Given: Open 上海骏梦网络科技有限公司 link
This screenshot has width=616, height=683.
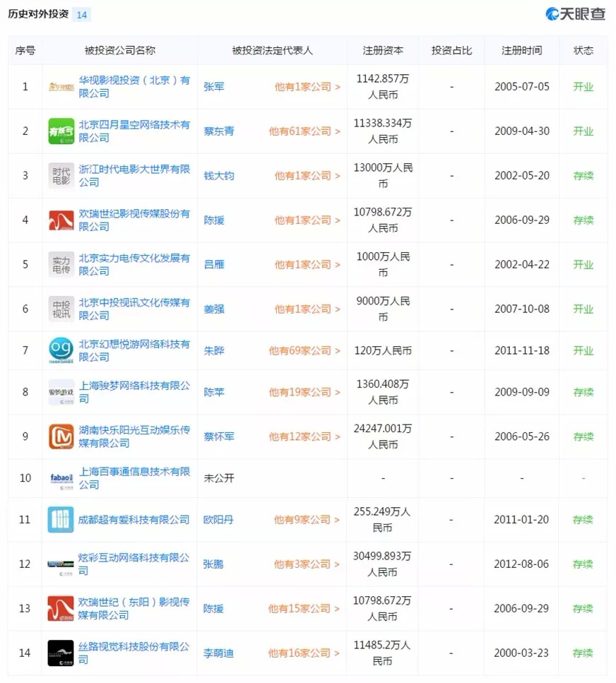Looking at the screenshot, I should click(134, 392).
